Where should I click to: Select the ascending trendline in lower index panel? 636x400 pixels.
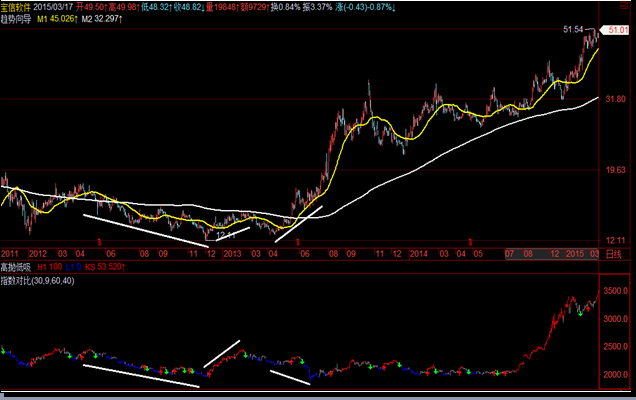point(222,353)
